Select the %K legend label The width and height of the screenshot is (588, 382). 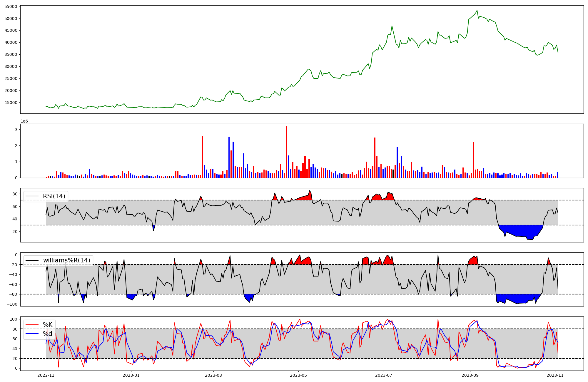click(x=48, y=325)
